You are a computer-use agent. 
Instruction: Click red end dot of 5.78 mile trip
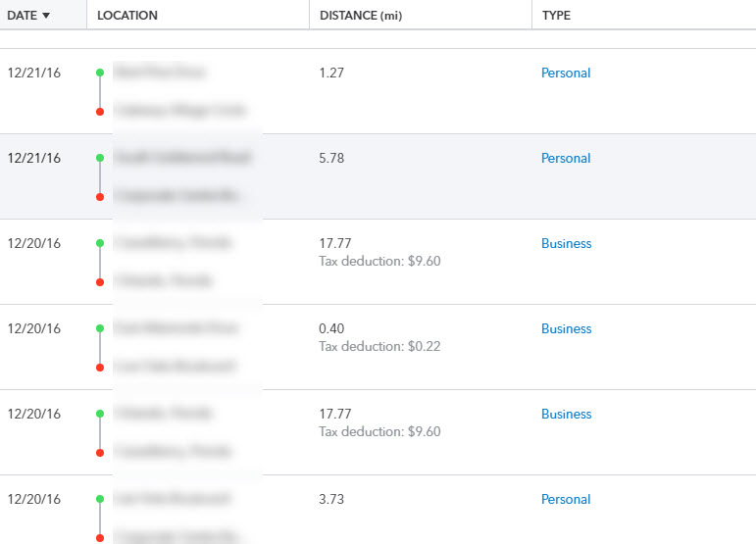[100, 197]
